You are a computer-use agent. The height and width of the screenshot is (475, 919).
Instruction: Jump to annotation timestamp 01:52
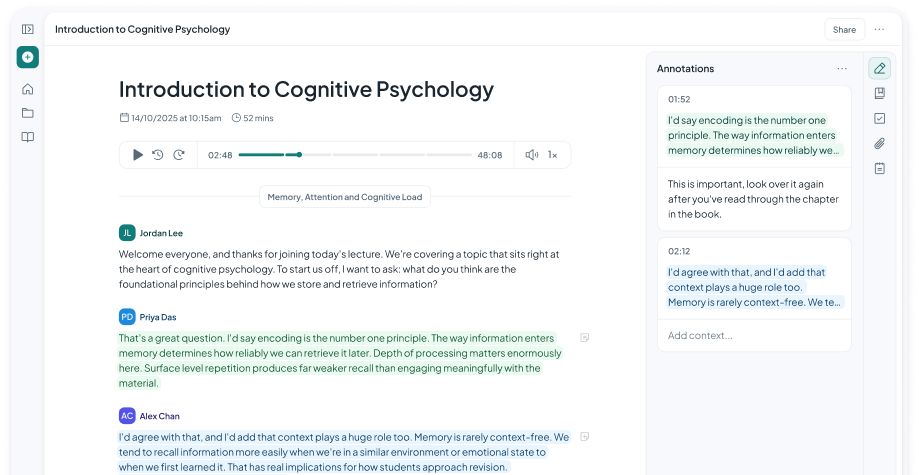[679, 100]
